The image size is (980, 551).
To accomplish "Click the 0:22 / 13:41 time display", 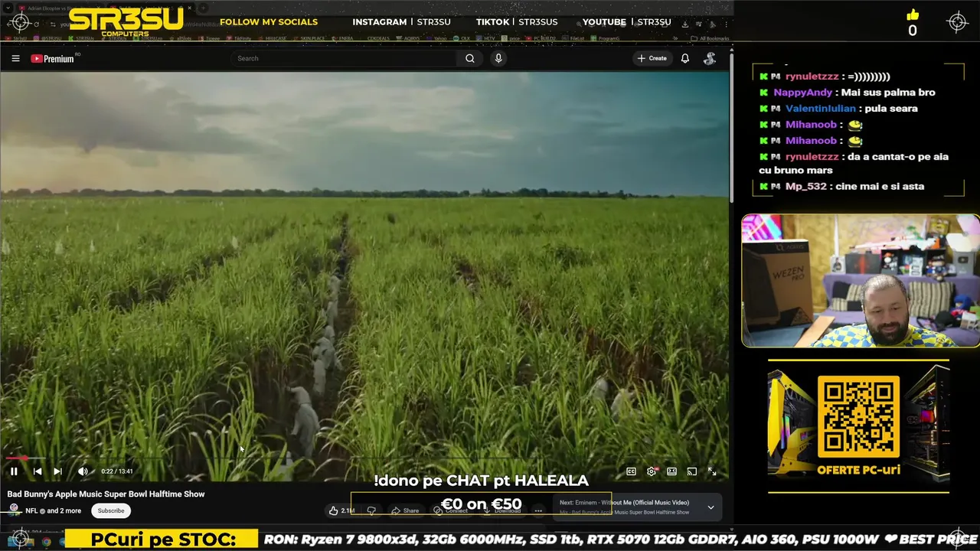I will pos(117,471).
